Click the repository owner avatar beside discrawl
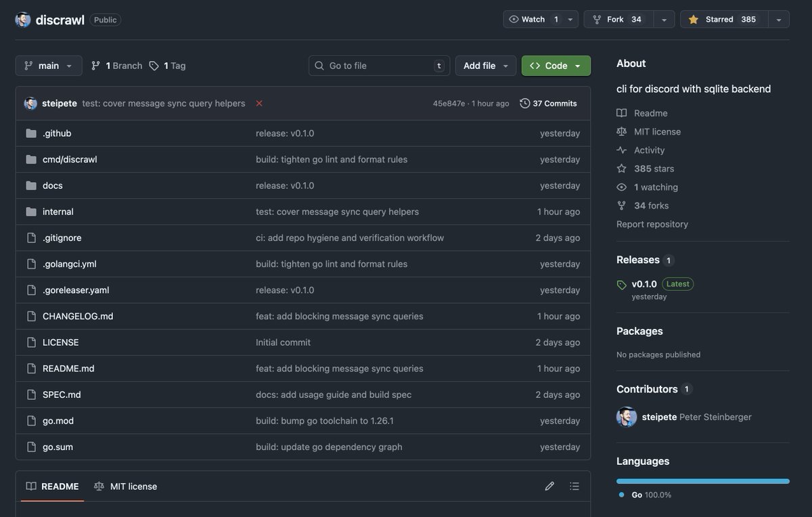The height and width of the screenshot is (517, 812). [x=23, y=20]
